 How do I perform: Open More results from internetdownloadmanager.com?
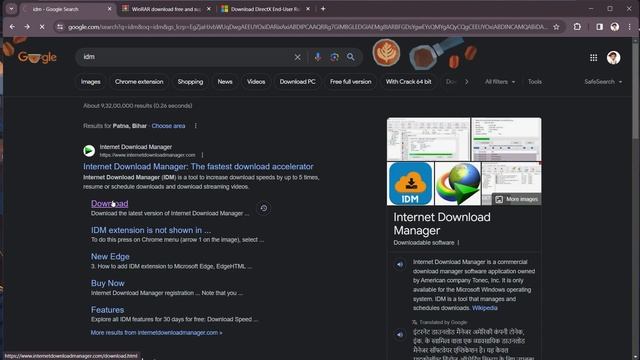[156, 333]
